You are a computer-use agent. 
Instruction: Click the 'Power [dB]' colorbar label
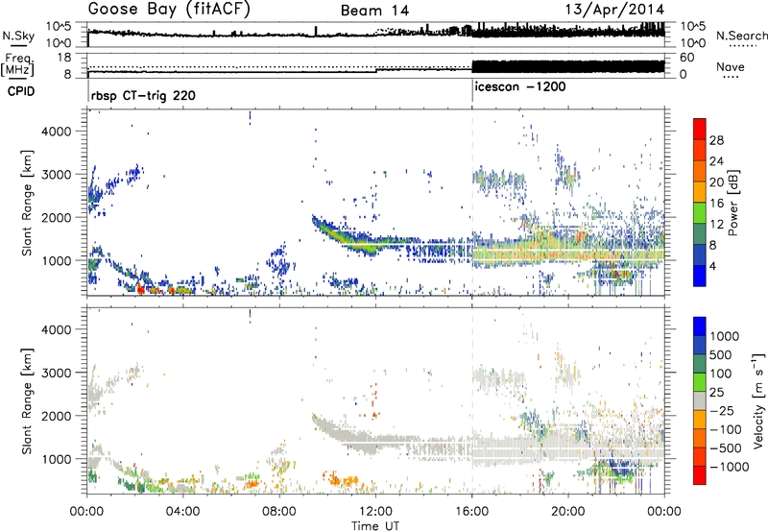732,203
